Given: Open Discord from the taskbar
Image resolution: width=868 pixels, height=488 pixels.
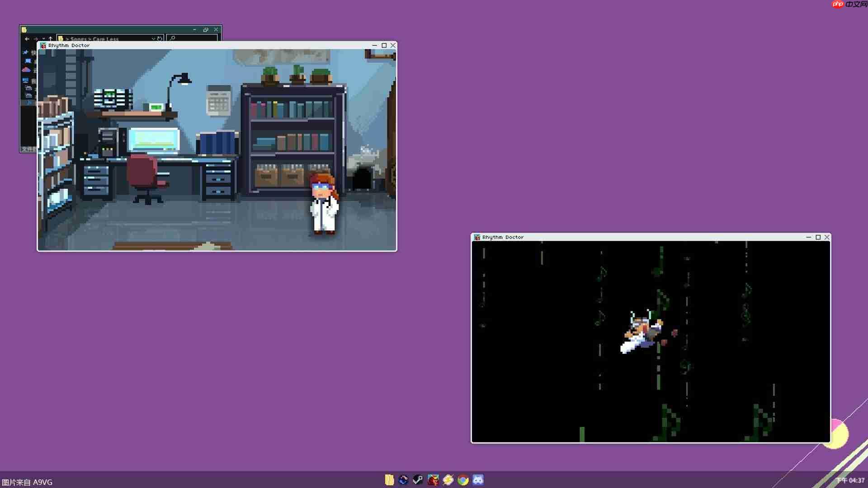Looking at the screenshot, I should [478, 480].
